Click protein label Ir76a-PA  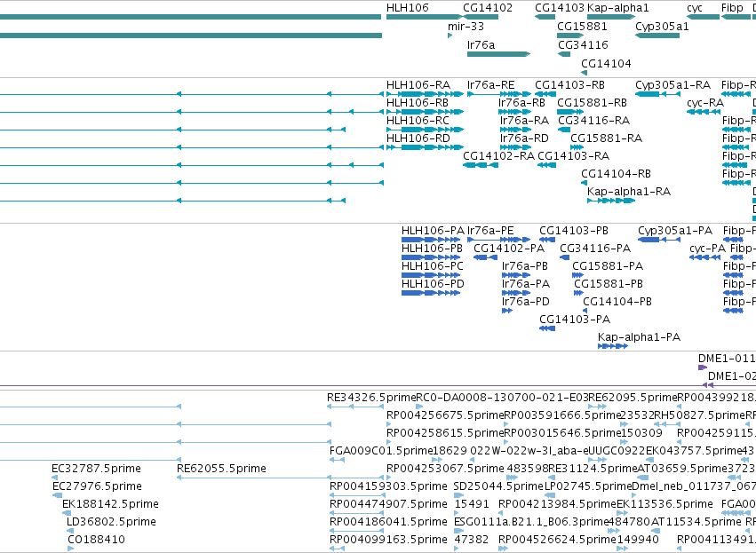point(526,284)
